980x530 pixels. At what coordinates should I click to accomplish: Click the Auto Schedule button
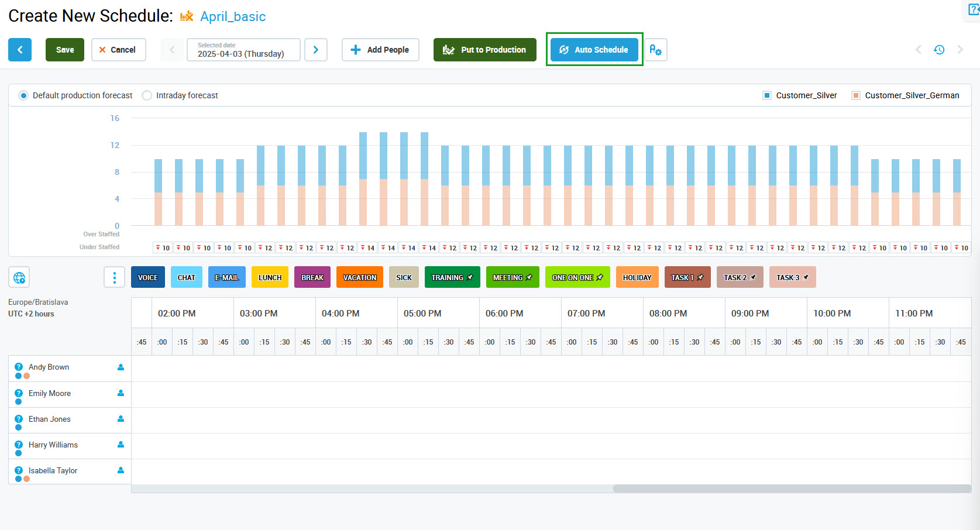click(594, 50)
